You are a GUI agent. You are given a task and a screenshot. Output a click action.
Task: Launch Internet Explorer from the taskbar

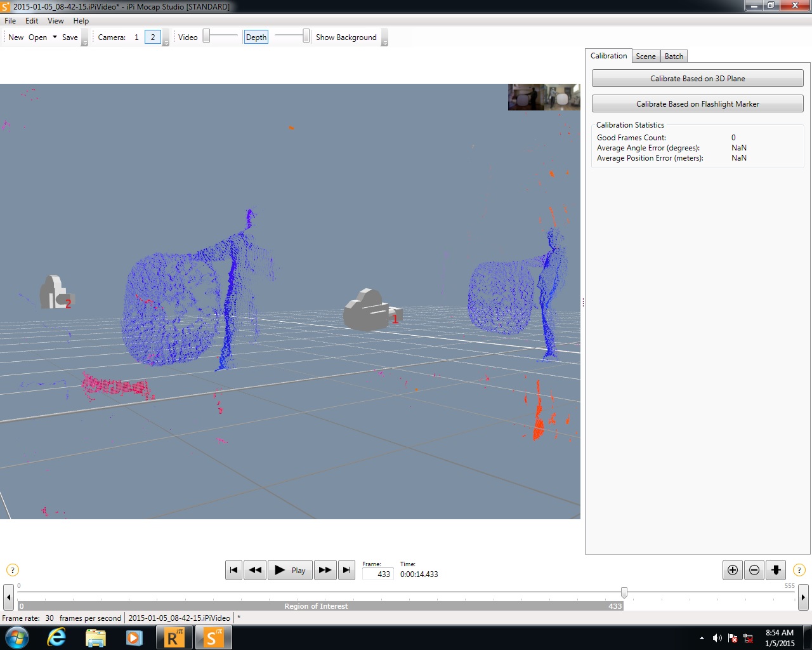coord(56,637)
